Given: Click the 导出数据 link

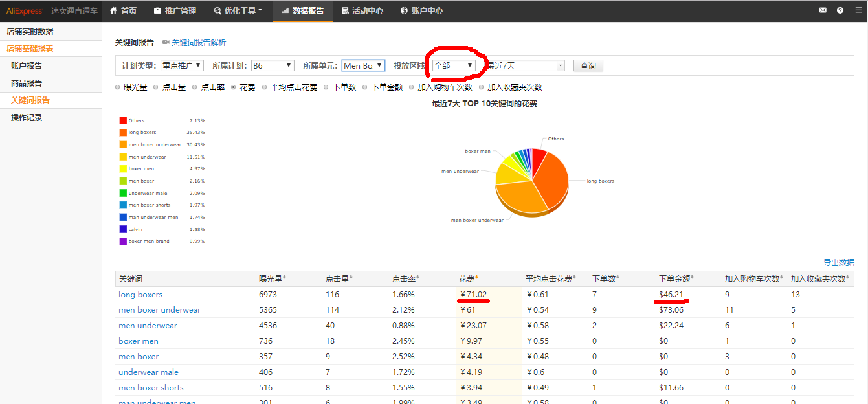Looking at the screenshot, I should pyautogui.click(x=838, y=263).
